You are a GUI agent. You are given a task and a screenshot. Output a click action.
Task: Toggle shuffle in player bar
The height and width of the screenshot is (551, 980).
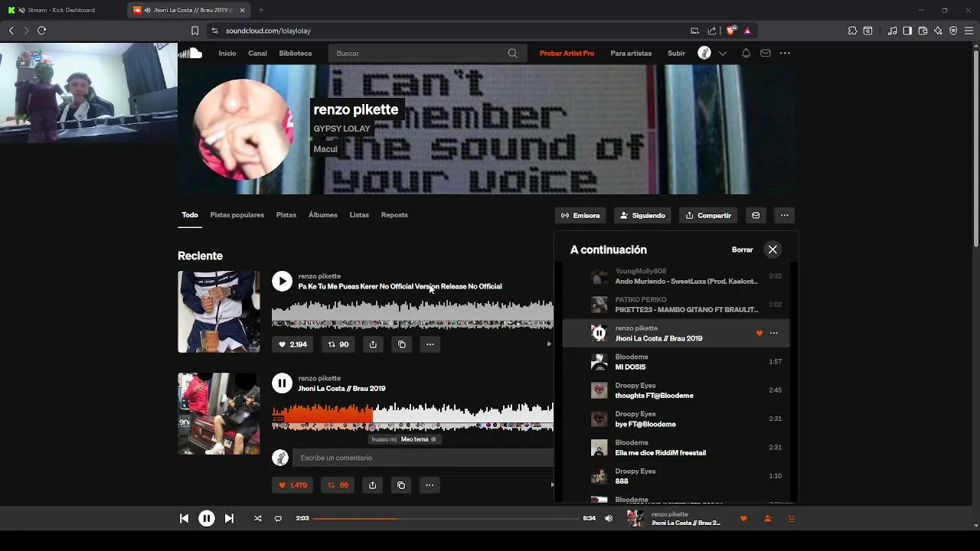(x=258, y=518)
